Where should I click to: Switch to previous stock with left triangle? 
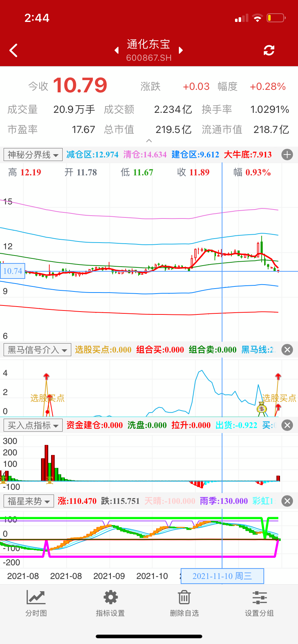point(116,50)
